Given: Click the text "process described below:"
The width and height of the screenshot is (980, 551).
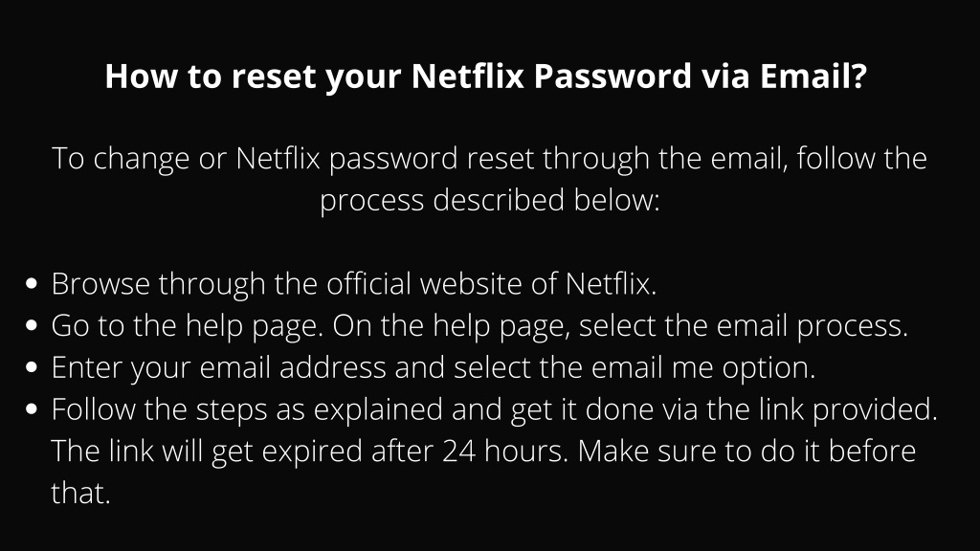Looking at the screenshot, I should click(489, 201).
